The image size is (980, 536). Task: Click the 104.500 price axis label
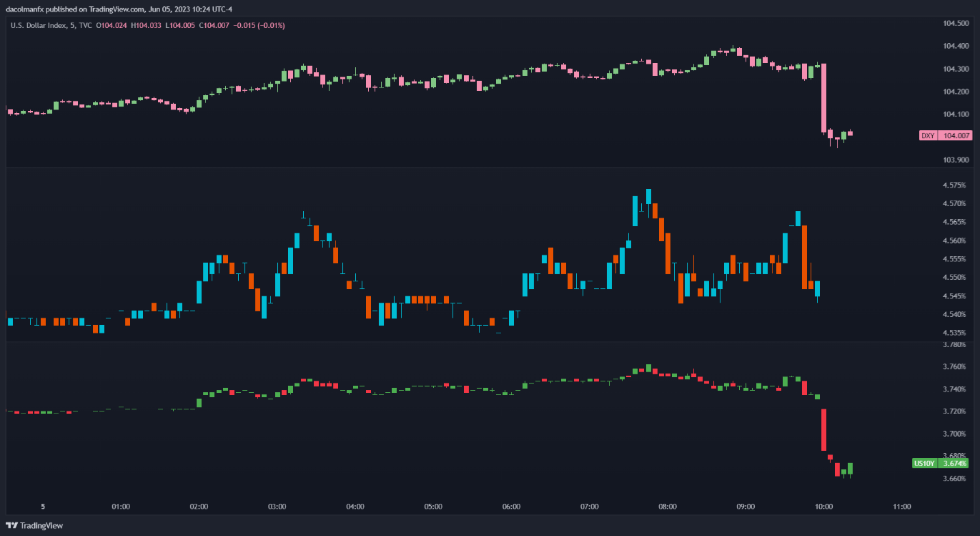coord(955,23)
